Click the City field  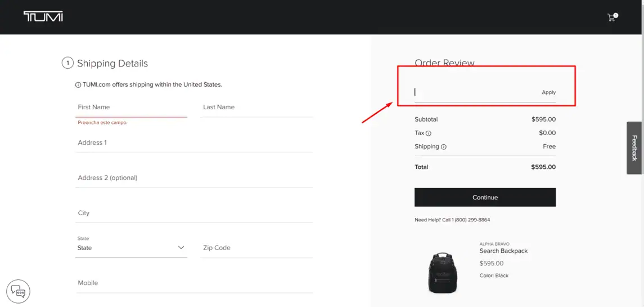pyautogui.click(x=194, y=213)
